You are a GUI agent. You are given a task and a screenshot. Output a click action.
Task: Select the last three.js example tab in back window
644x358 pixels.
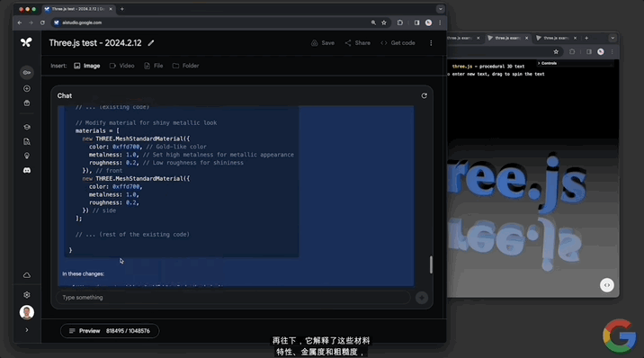point(556,38)
